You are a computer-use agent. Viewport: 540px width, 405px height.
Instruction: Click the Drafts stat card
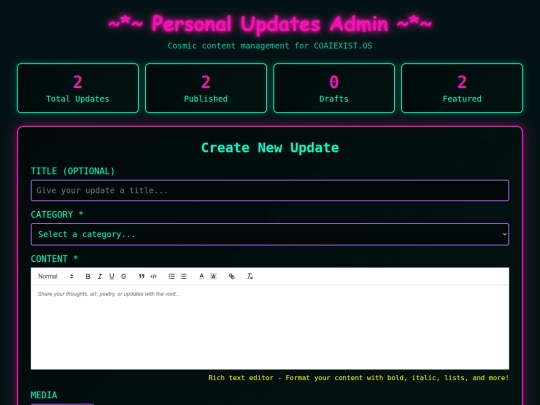[x=334, y=88]
